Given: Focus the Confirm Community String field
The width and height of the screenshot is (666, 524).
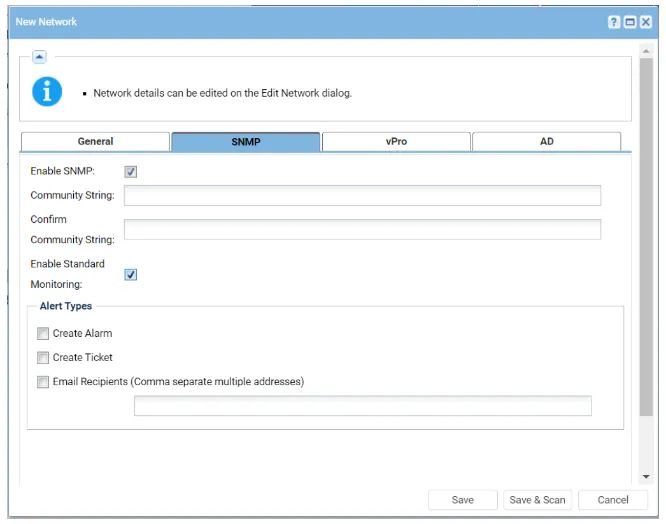Looking at the screenshot, I should [362, 230].
